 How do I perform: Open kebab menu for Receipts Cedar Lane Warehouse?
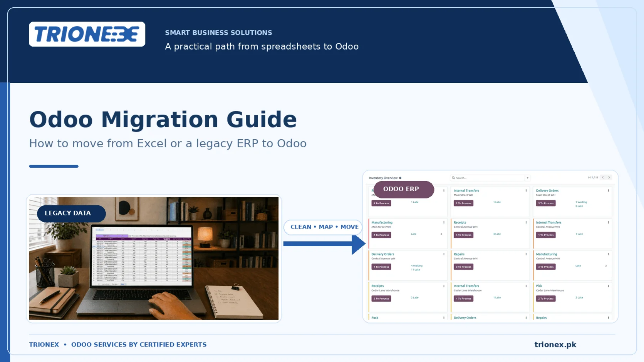[444, 286]
